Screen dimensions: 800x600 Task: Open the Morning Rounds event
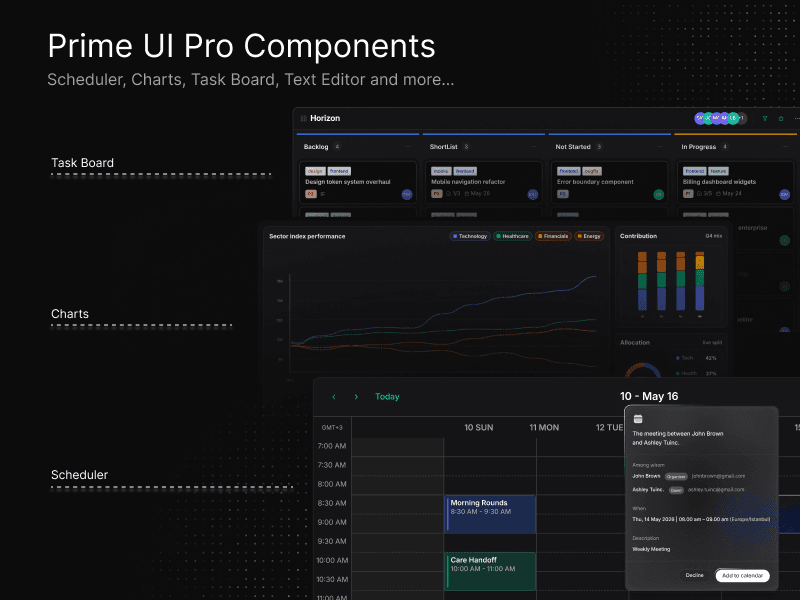pos(490,514)
